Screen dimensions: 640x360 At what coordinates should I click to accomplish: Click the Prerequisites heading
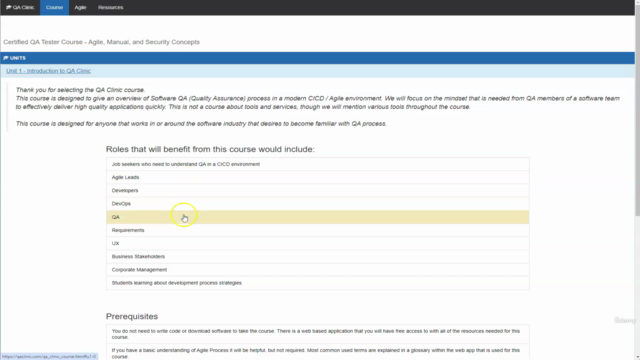pos(132,316)
